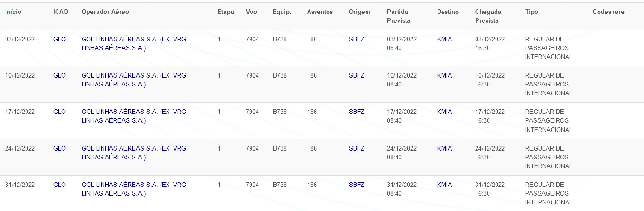Click the Operador Aéreo column header
The image size is (644, 211).
pyautogui.click(x=105, y=12)
